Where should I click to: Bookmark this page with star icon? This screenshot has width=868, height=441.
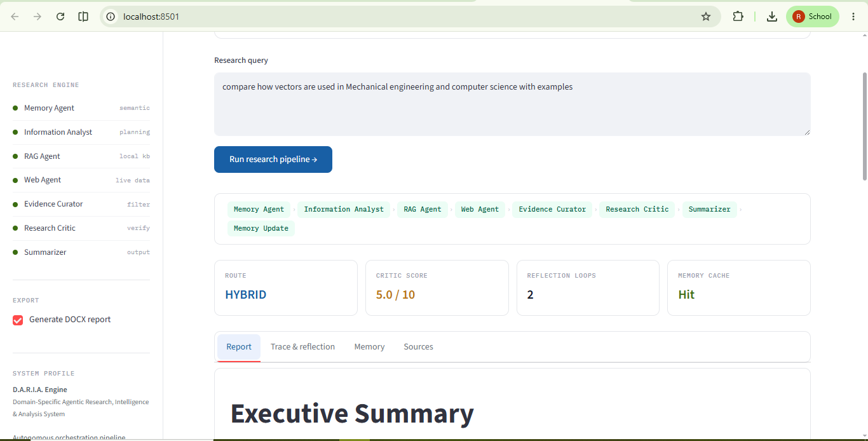coord(706,17)
